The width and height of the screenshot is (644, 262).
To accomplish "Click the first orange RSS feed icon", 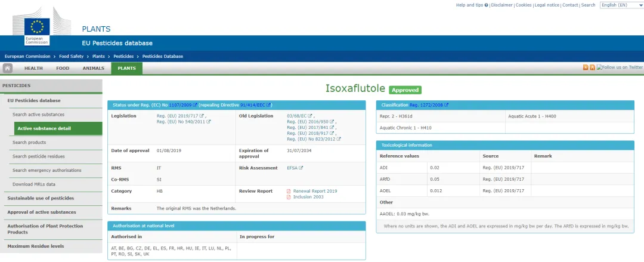I will [x=586, y=67].
